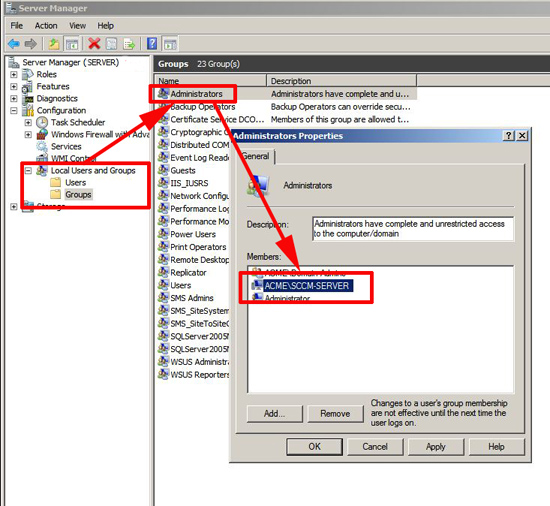
Task: Click the ACME\SCCM-SERVER computer icon
Action: pos(257,285)
